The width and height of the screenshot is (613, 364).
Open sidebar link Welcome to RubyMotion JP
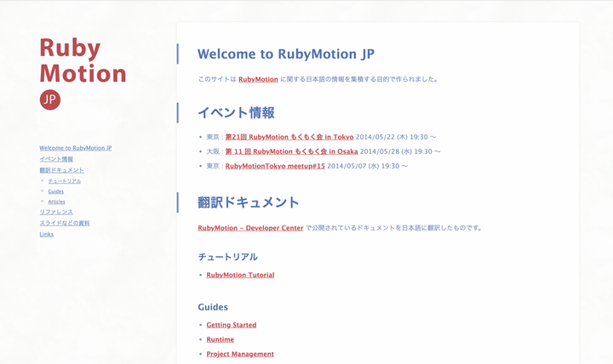pos(76,148)
